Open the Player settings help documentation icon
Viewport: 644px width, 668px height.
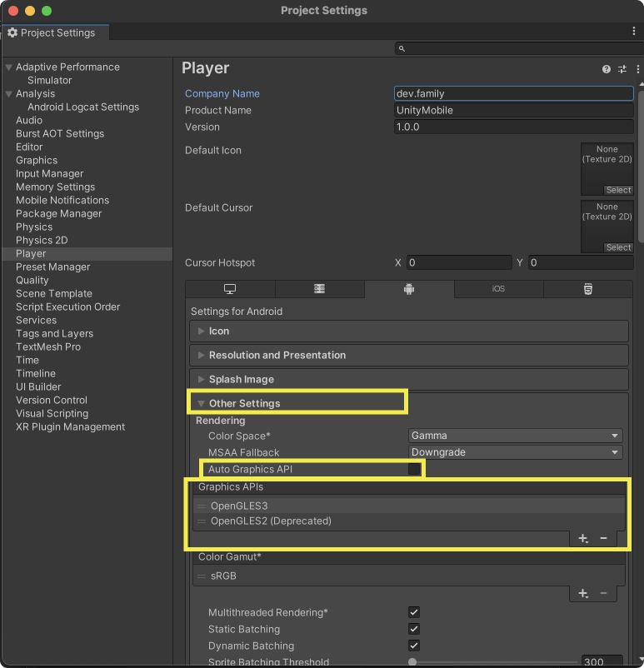coord(607,69)
